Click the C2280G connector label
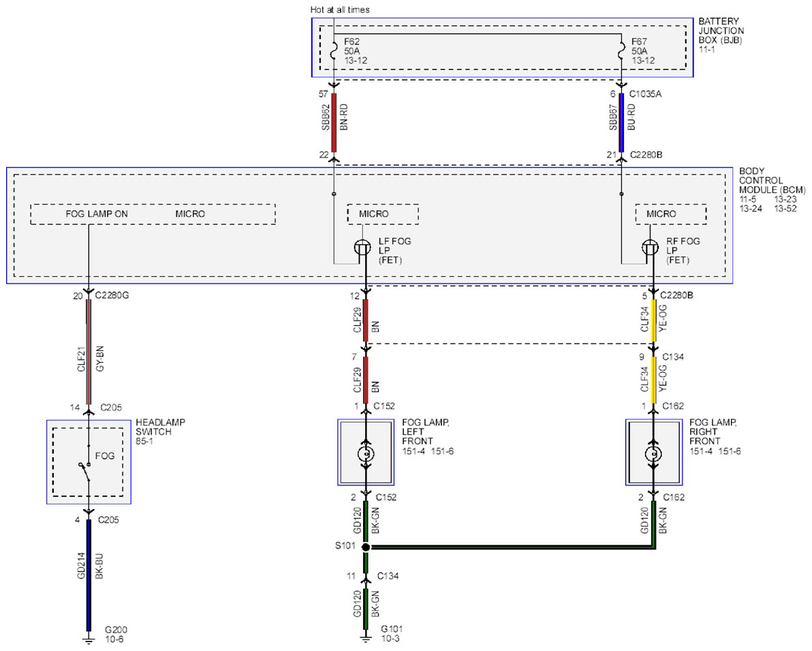 (x=112, y=295)
